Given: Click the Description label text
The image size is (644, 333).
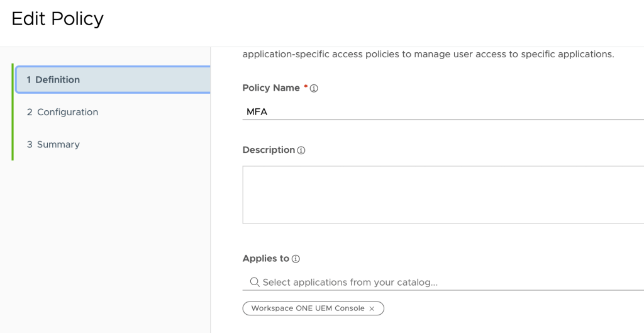Looking at the screenshot, I should coord(269,150).
